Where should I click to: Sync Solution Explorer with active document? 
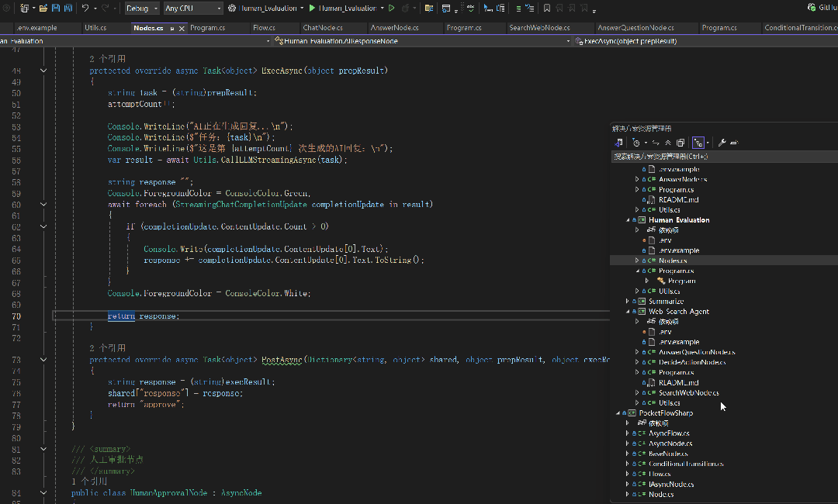coord(656,143)
